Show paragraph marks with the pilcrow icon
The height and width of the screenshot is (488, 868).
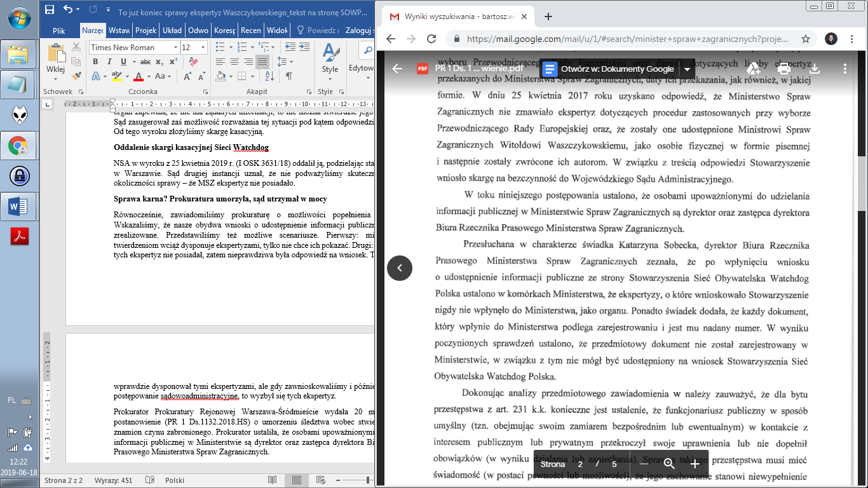click(288, 76)
